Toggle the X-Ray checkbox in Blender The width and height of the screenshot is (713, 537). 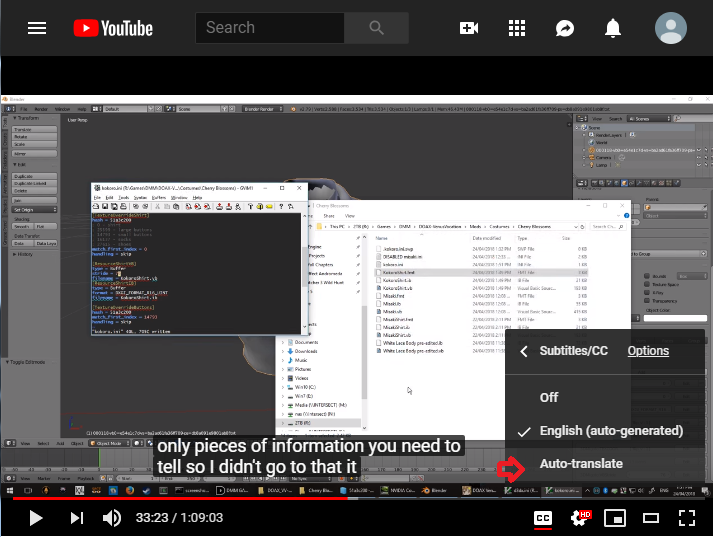click(647, 292)
